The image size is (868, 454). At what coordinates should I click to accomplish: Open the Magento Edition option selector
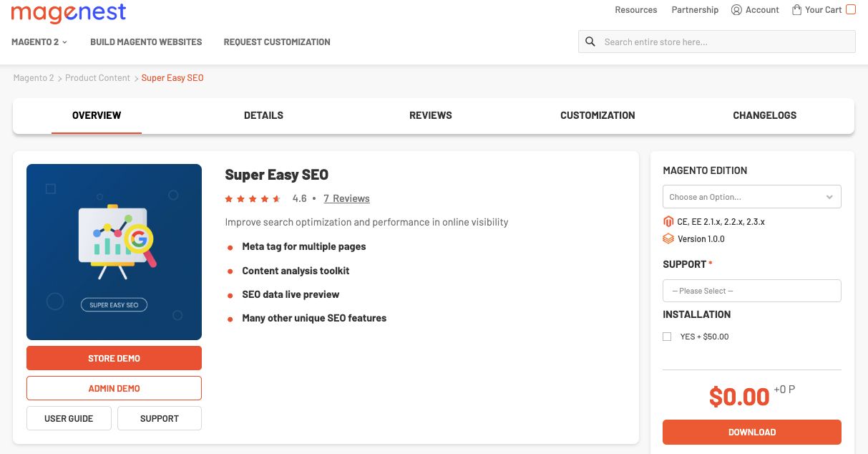tap(751, 196)
